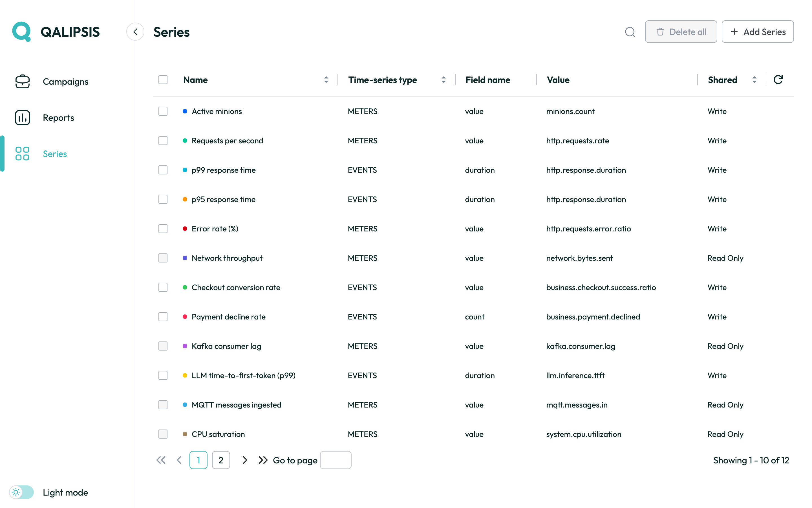Select page 2 in pagination
Viewport: 812px width, 508px height.
(221, 460)
